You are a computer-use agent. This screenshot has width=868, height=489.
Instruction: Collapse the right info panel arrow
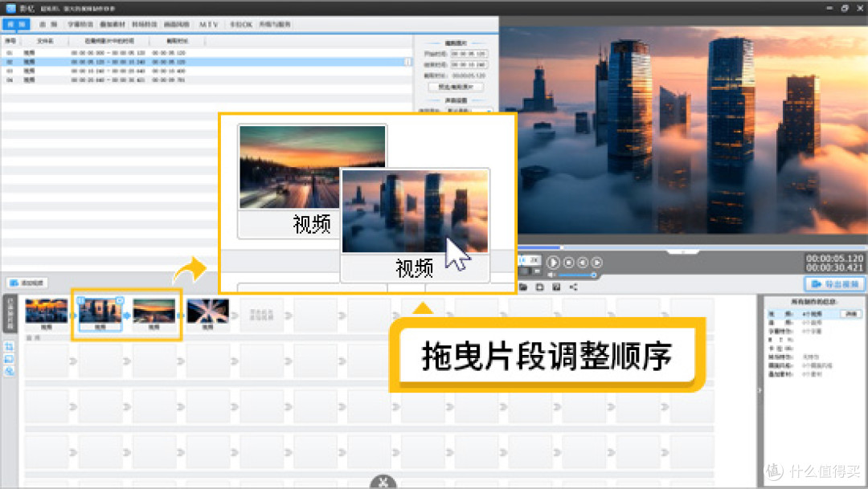[x=759, y=390]
